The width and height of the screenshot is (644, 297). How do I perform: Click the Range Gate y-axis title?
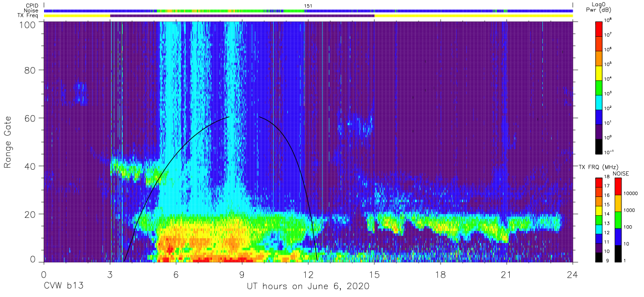(8, 143)
